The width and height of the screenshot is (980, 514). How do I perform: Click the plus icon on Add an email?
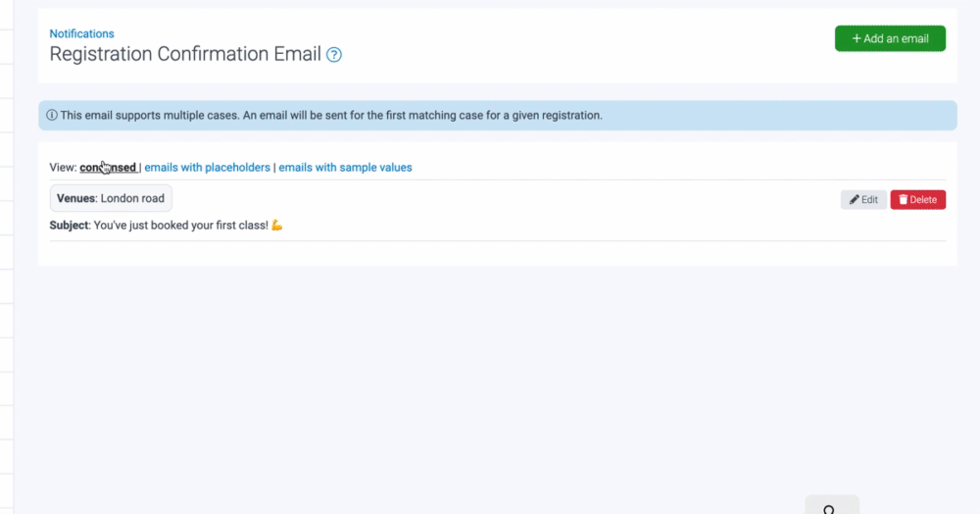(857, 39)
